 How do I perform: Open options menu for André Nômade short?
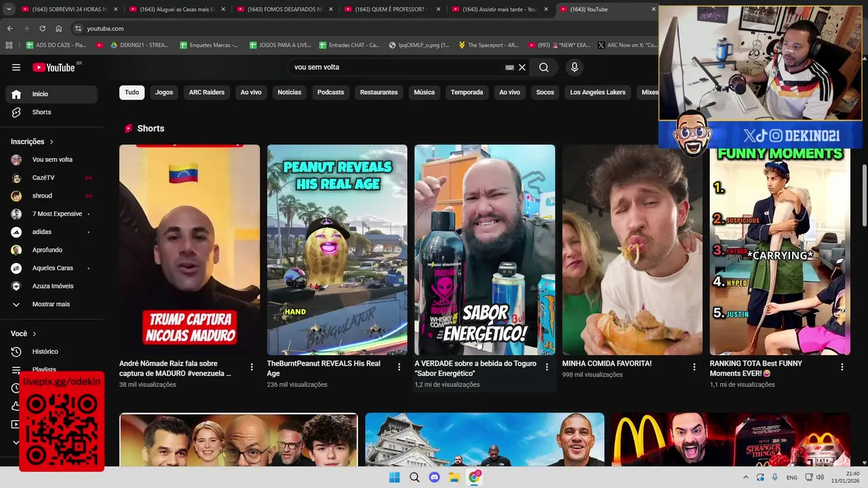click(x=252, y=367)
